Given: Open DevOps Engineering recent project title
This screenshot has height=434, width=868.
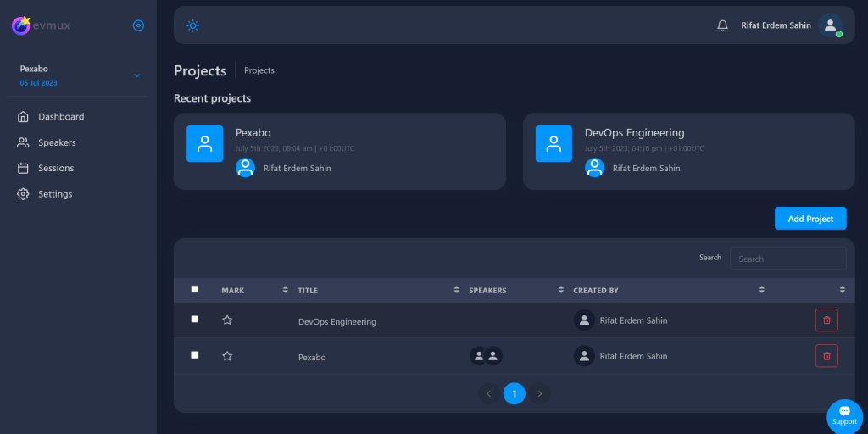Looking at the screenshot, I should (x=634, y=133).
